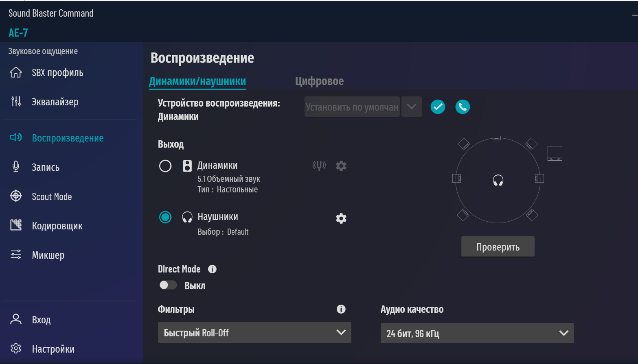Click Выбор: Default text
The image size is (638, 364).
tap(223, 232)
